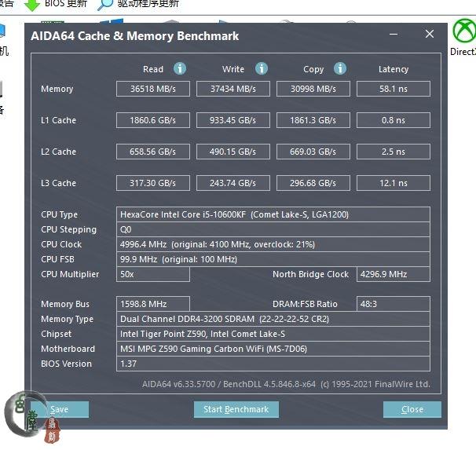
Task: Click the Read info icon
Action: tap(180, 68)
